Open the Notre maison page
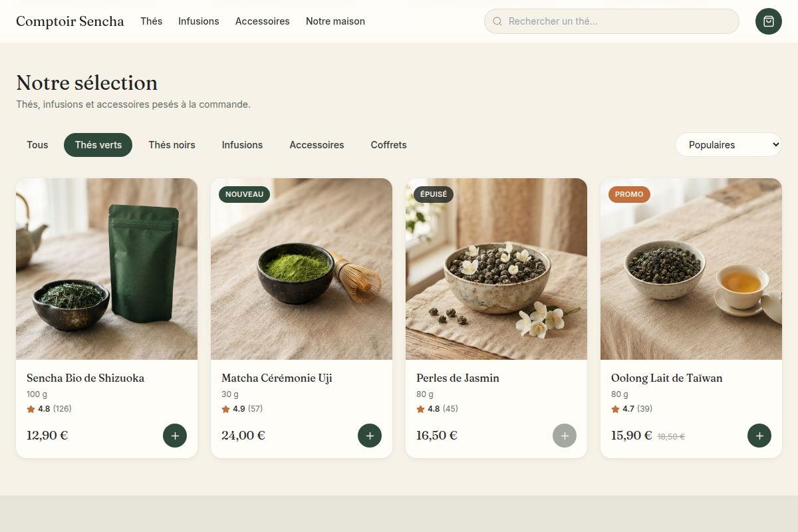Viewport: 798px width, 532px height. coord(335,21)
